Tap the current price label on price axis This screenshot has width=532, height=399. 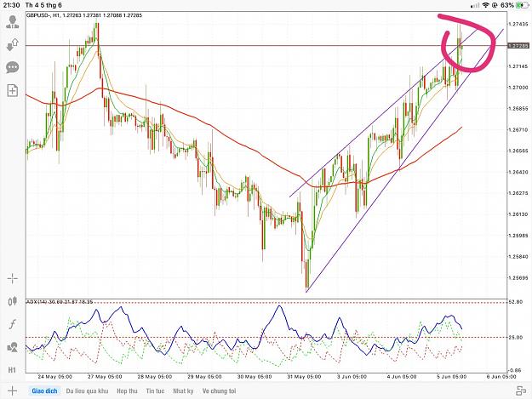[518, 45]
